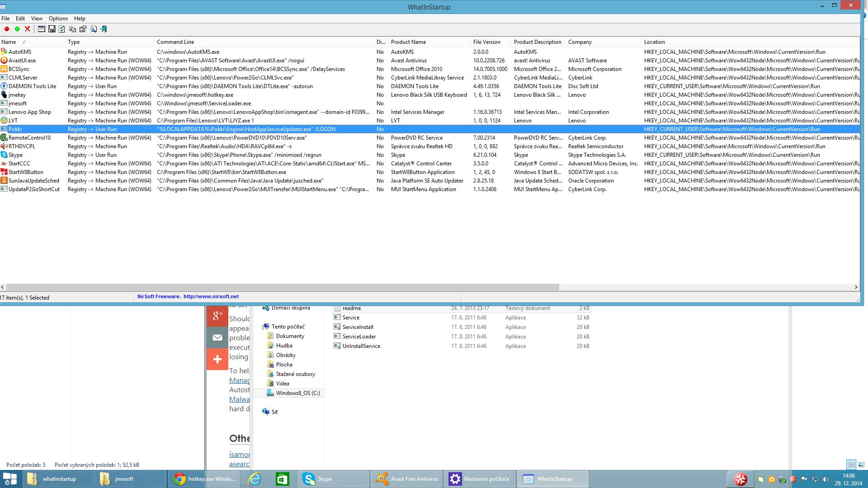Click the red X delete items icon
The image size is (868, 488).
coord(28,29)
